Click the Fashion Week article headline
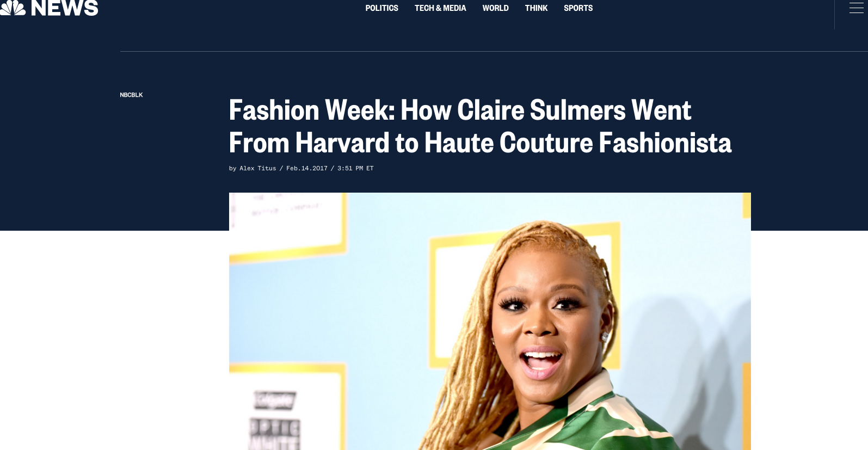868x450 pixels. click(480, 126)
